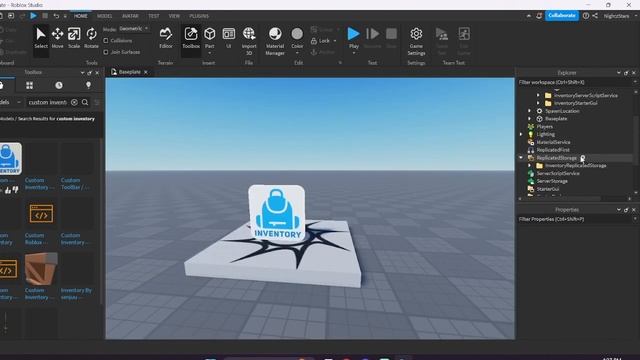Open the Inventory backpack model thumbnail

[x=11, y=158]
